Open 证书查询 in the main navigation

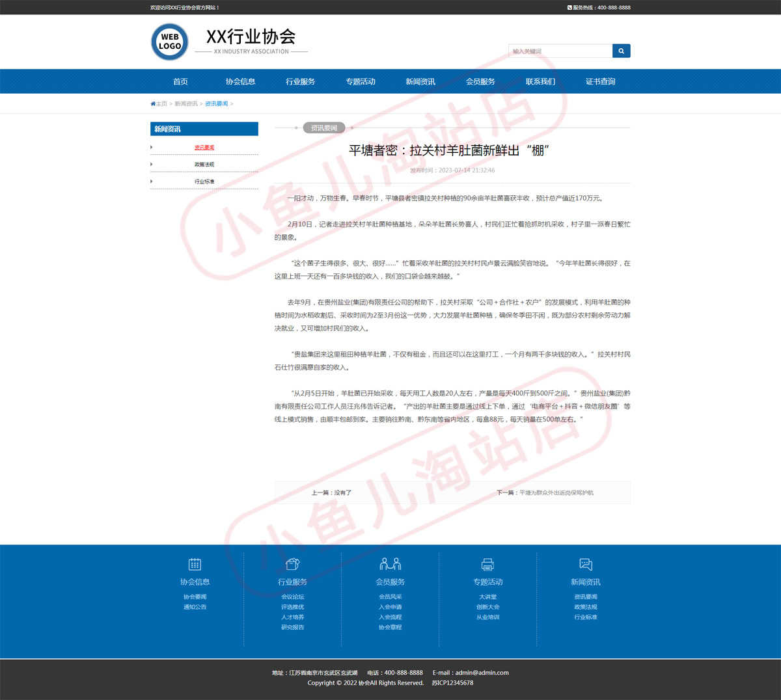pos(600,81)
